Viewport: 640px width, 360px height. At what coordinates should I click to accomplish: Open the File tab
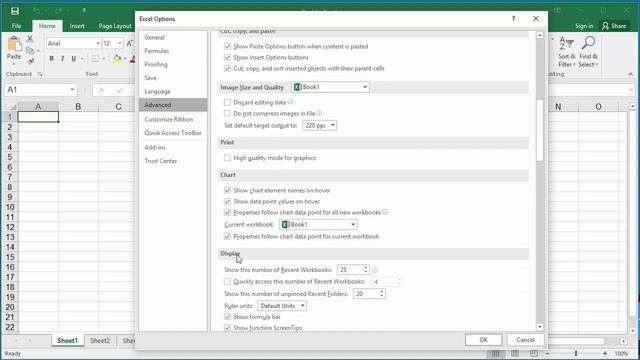pyautogui.click(x=16, y=26)
